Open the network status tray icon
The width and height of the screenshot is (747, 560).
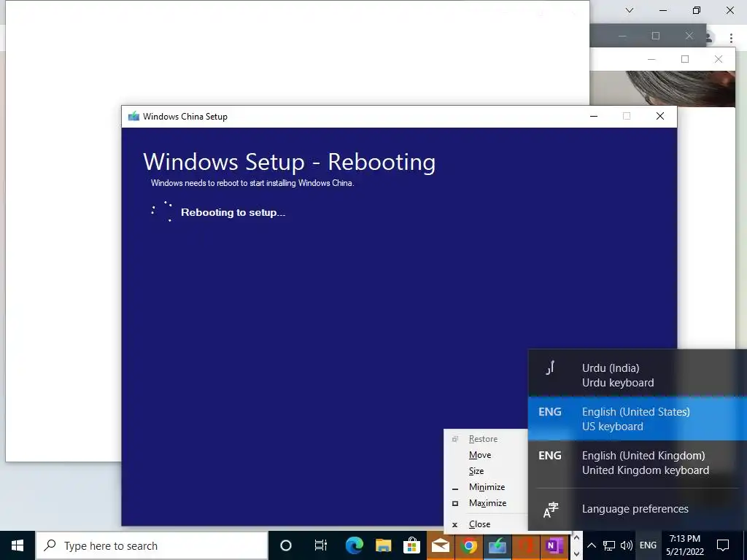coord(609,545)
